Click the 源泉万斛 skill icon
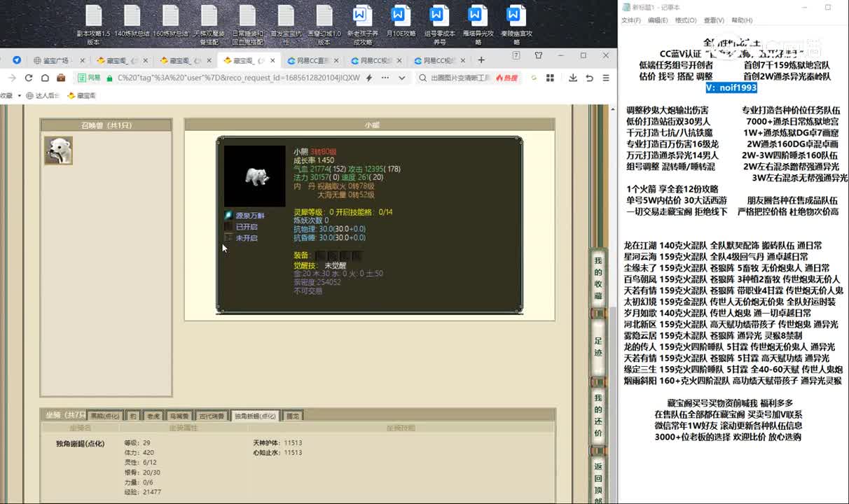The width and height of the screenshot is (849, 504). point(228,216)
